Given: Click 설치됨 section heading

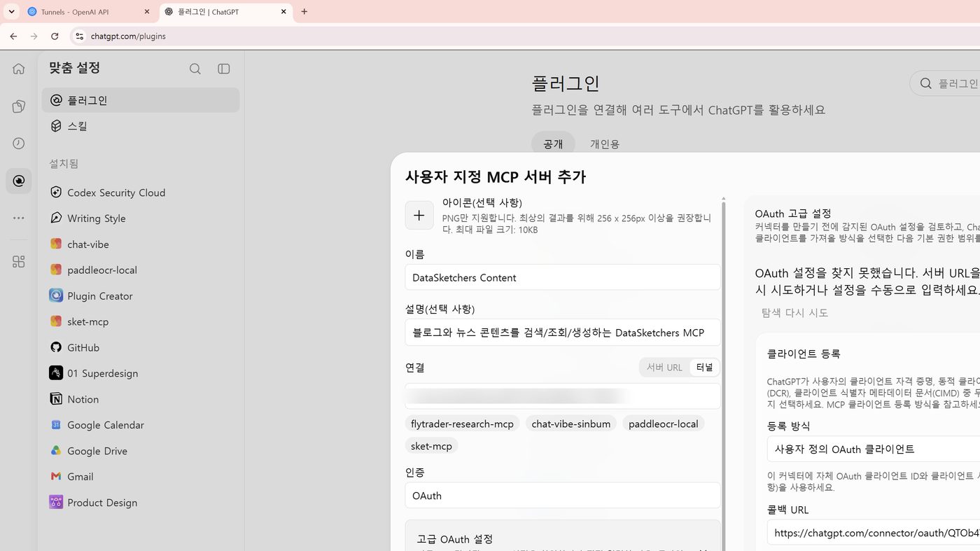Looking at the screenshot, I should click(64, 164).
